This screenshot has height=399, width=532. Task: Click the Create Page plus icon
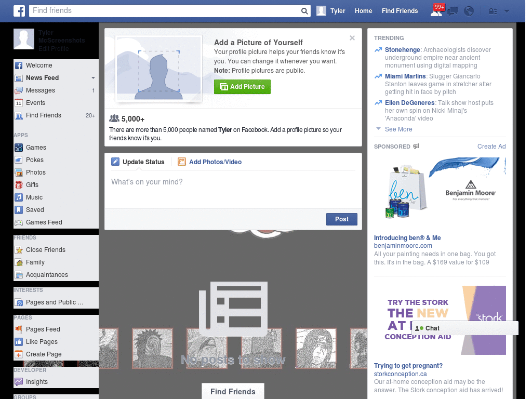[19, 354]
